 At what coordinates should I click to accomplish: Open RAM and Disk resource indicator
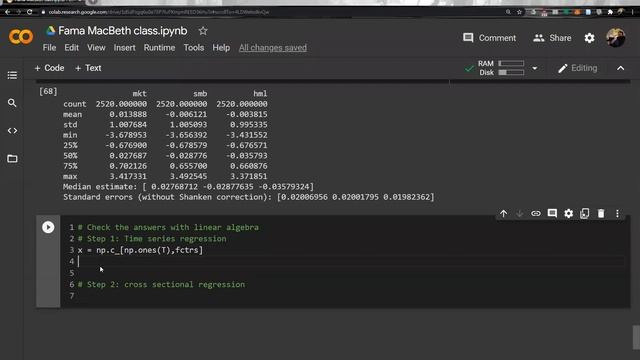click(x=501, y=68)
